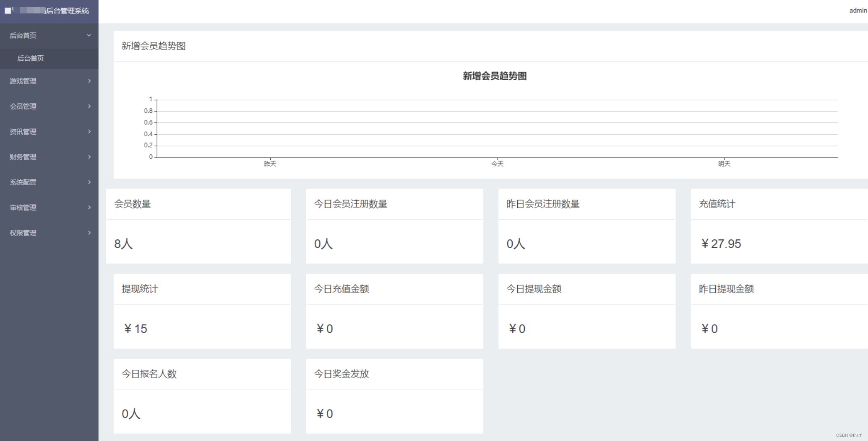Click the system logo icon top left
Screen dimensions: 868x441
pyautogui.click(x=8, y=10)
